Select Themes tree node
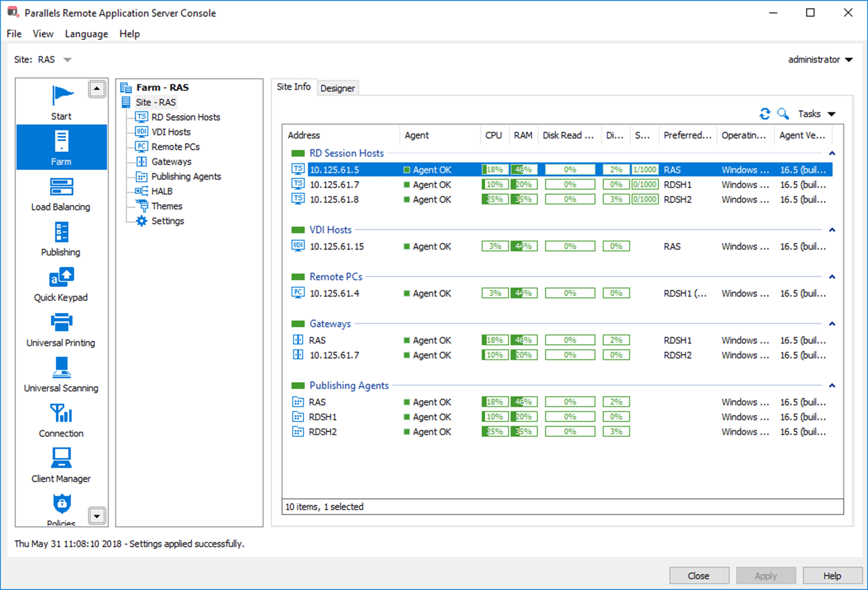Screen dimensions: 868x590 (167, 206)
